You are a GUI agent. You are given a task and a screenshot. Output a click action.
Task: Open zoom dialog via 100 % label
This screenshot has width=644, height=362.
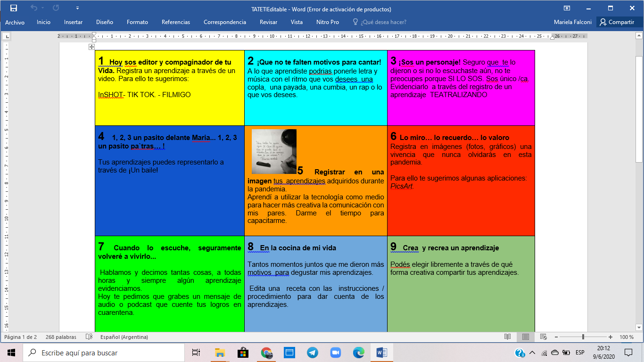tap(627, 337)
